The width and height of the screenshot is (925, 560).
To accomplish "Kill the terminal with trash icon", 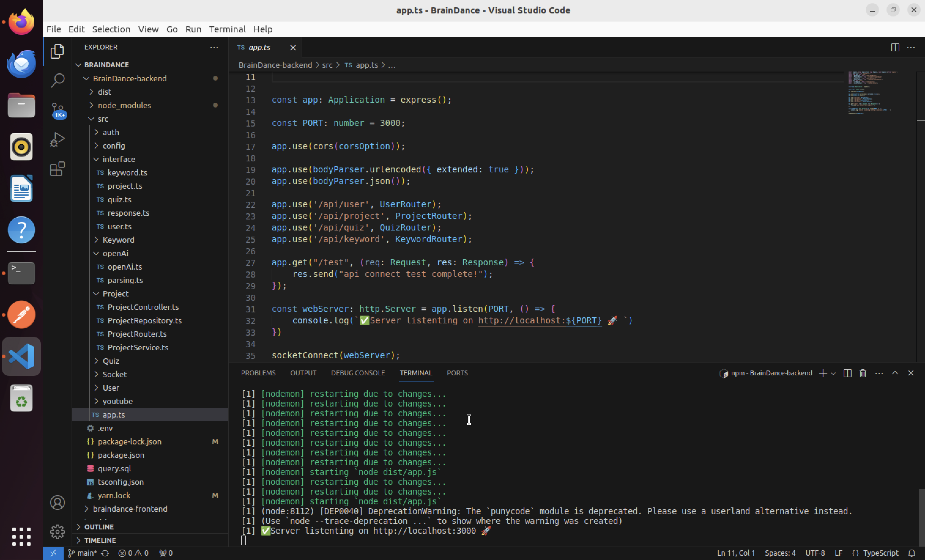I will click(x=863, y=373).
